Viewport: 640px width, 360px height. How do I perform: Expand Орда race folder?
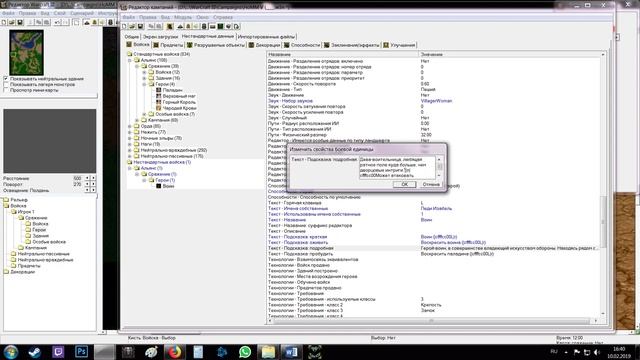coord(130,126)
